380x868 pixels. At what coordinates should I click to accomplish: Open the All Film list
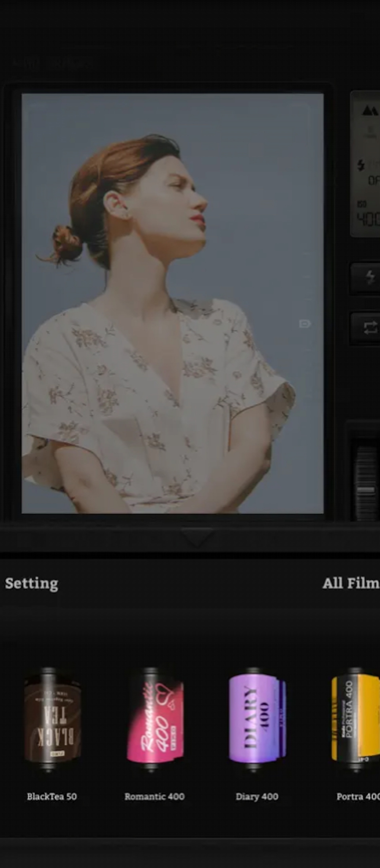pos(351,584)
